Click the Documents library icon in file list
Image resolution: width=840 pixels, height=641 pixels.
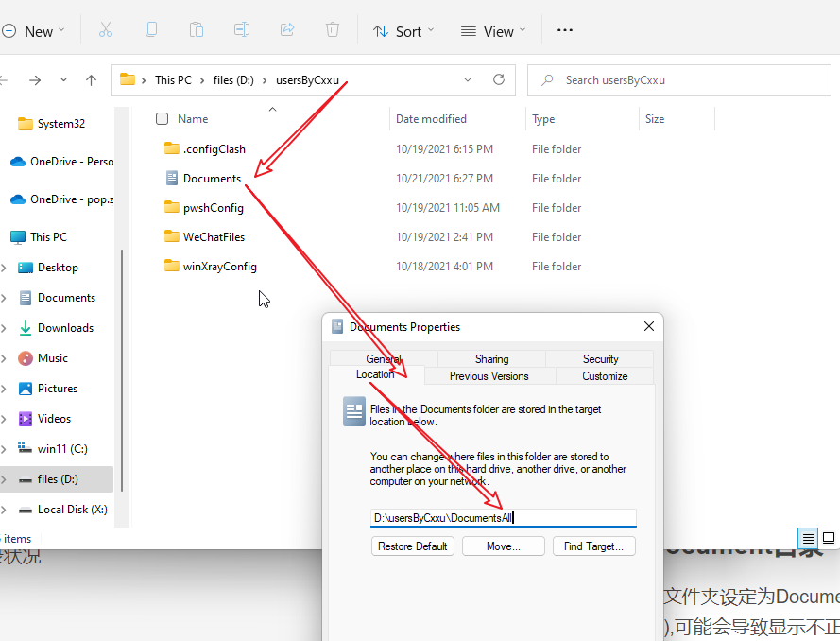(x=171, y=178)
